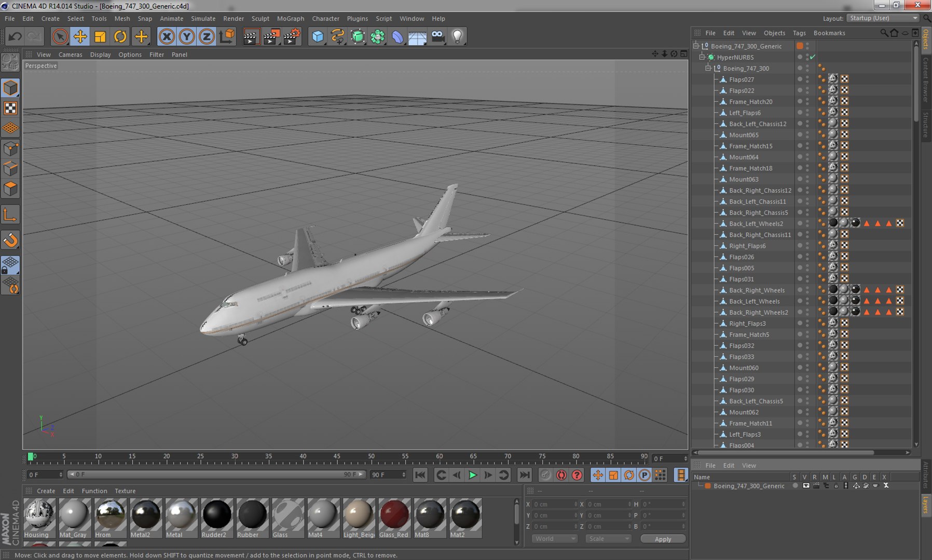Select the Rubber material thumbnail
This screenshot has width=932, height=560.
tap(252, 518)
